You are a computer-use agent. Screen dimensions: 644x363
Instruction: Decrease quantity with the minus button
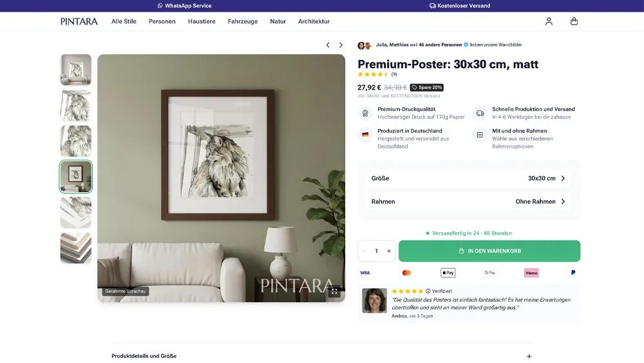pyautogui.click(x=364, y=251)
